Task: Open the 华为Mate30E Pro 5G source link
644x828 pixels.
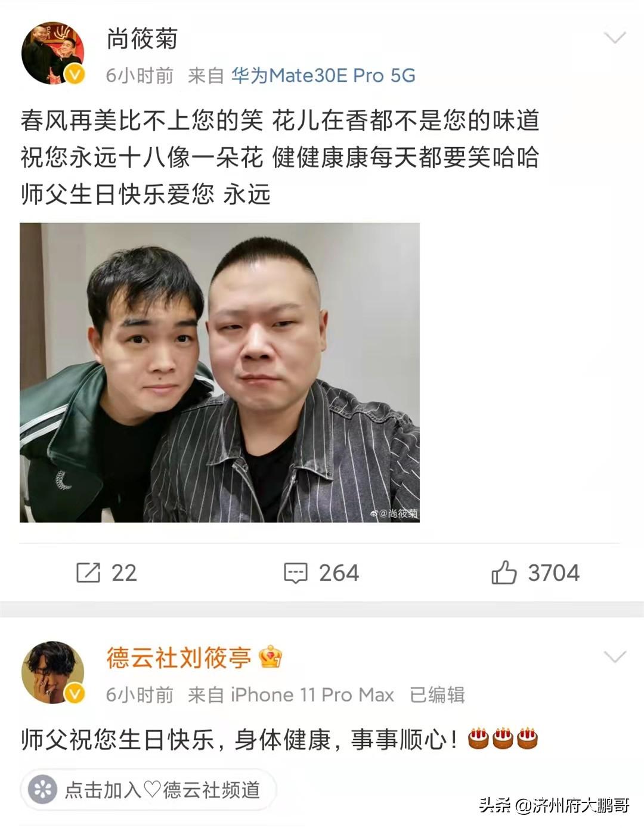Action: (323, 76)
